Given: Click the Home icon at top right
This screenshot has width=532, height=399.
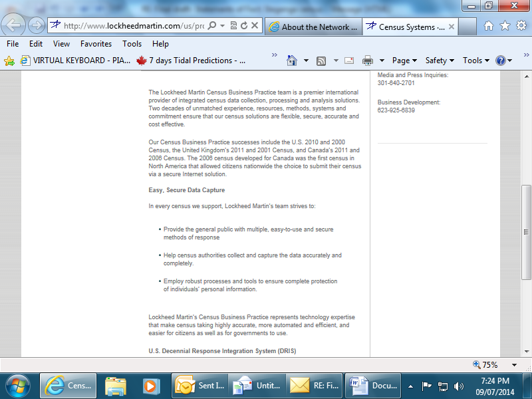Looking at the screenshot, I should tap(489, 25).
